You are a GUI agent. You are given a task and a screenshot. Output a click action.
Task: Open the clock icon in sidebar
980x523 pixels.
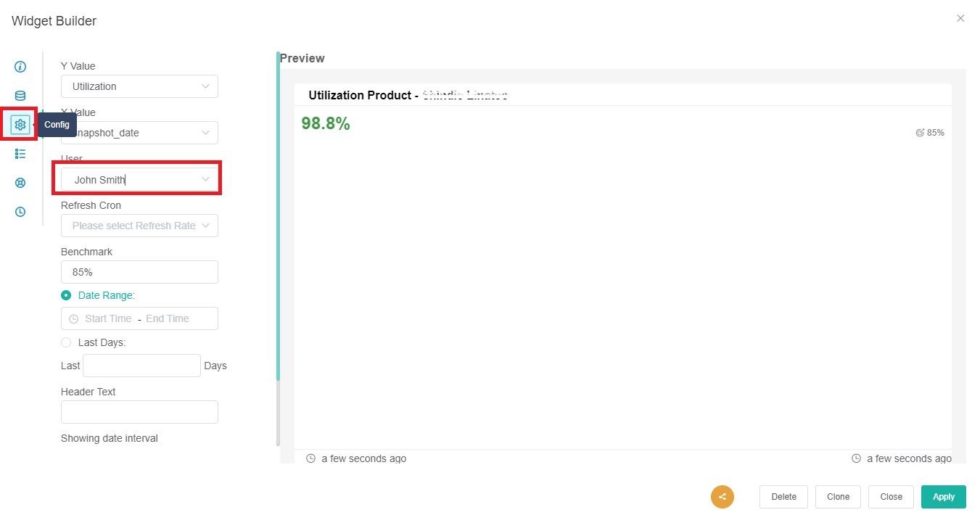(x=20, y=212)
